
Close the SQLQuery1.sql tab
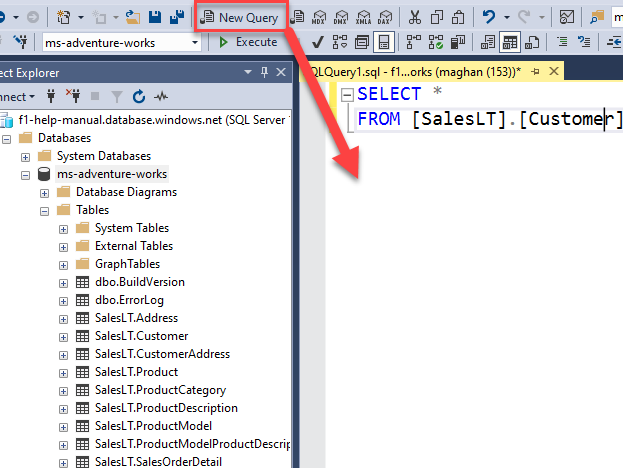pyautogui.click(x=554, y=72)
